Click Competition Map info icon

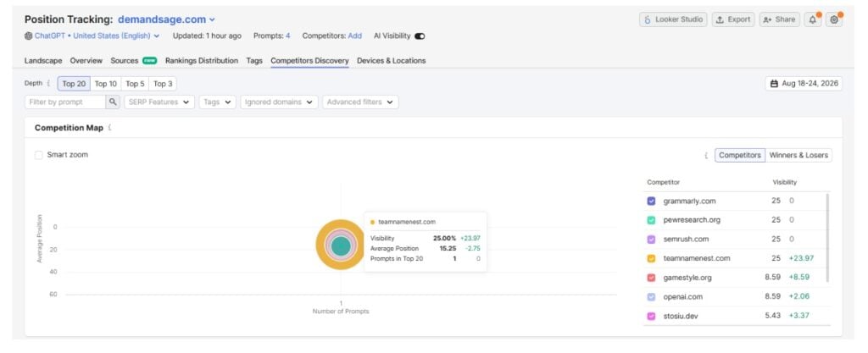pos(109,128)
